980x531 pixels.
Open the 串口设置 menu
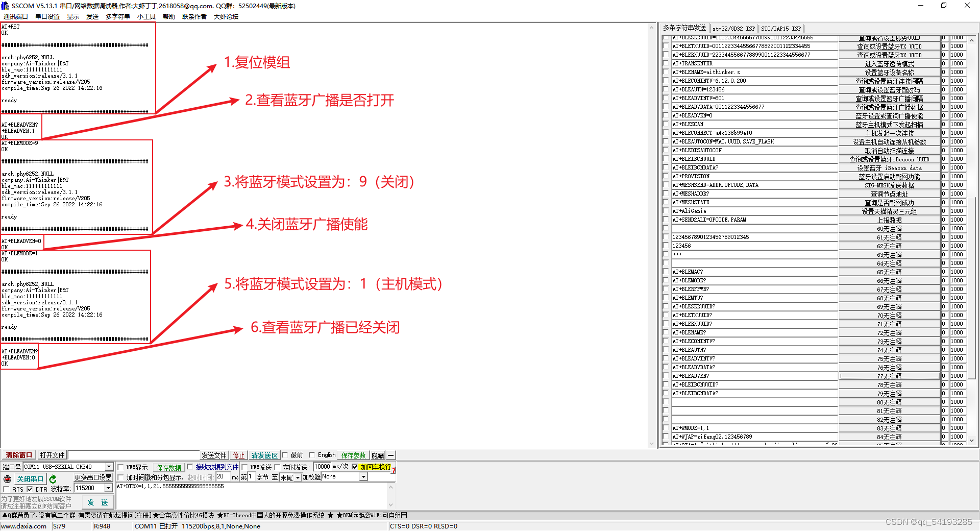[x=47, y=16]
